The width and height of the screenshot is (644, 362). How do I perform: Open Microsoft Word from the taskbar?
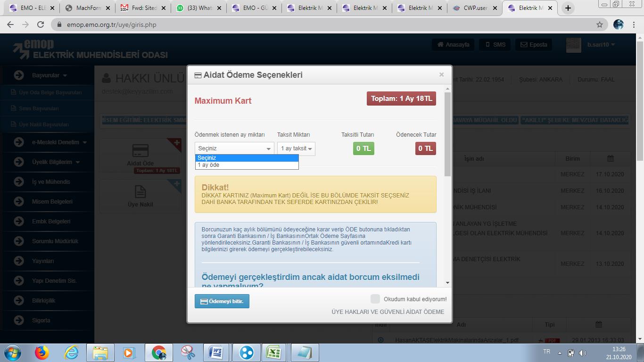(x=216, y=353)
